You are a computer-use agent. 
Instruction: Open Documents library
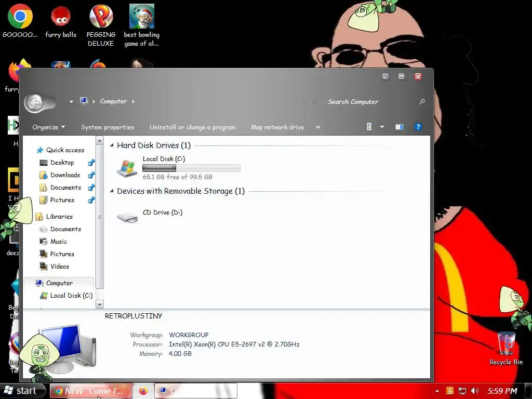coord(60,229)
